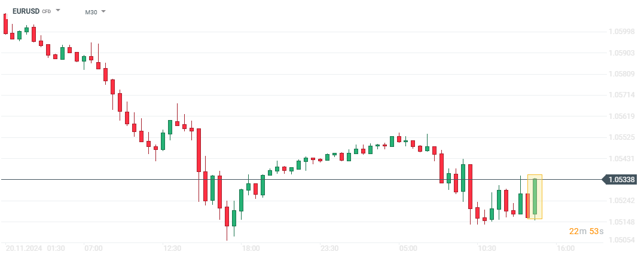644x258 pixels.
Task: Click the 1.05809 price axis label
Action: [x=621, y=74]
